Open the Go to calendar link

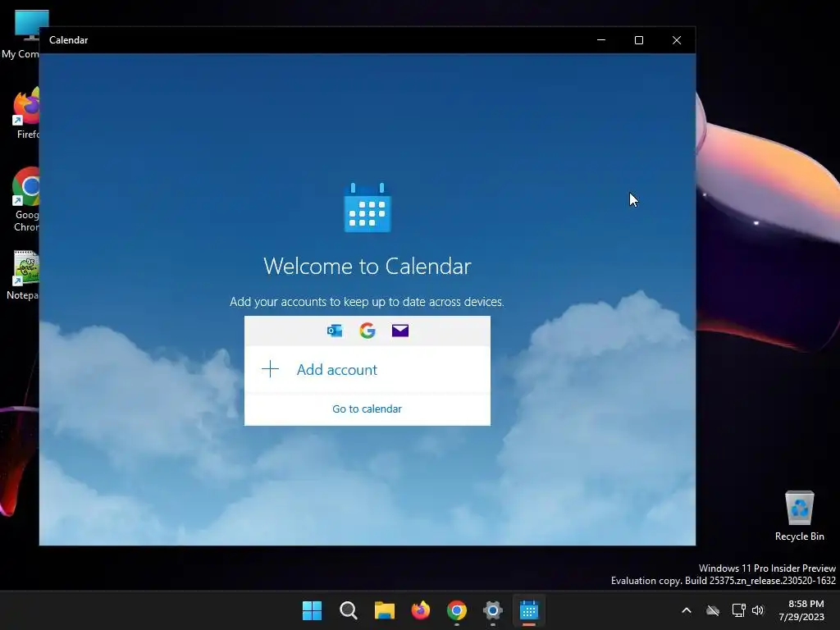[367, 409]
